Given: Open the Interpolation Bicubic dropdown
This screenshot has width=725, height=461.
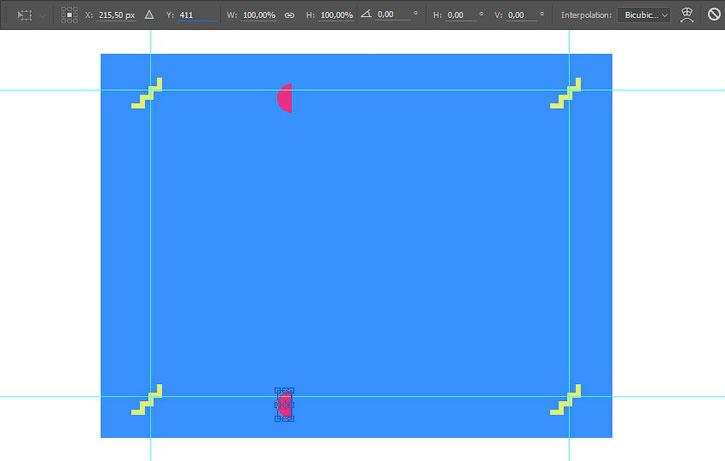Looking at the screenshot, I should coord(644,15).
